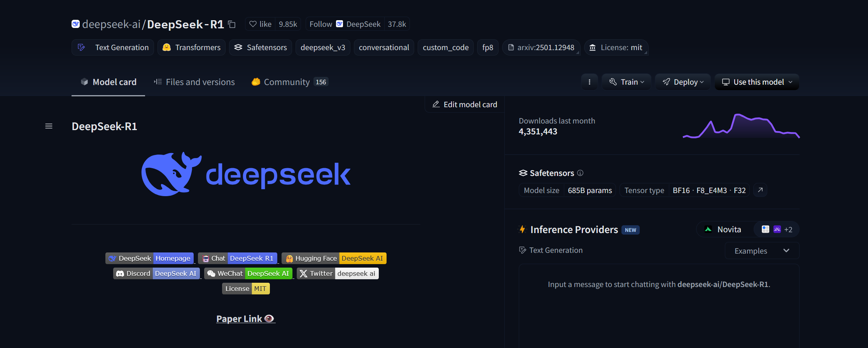Select the Novita inference provider
The image size is (868, 348).
[x=724, y=230]
